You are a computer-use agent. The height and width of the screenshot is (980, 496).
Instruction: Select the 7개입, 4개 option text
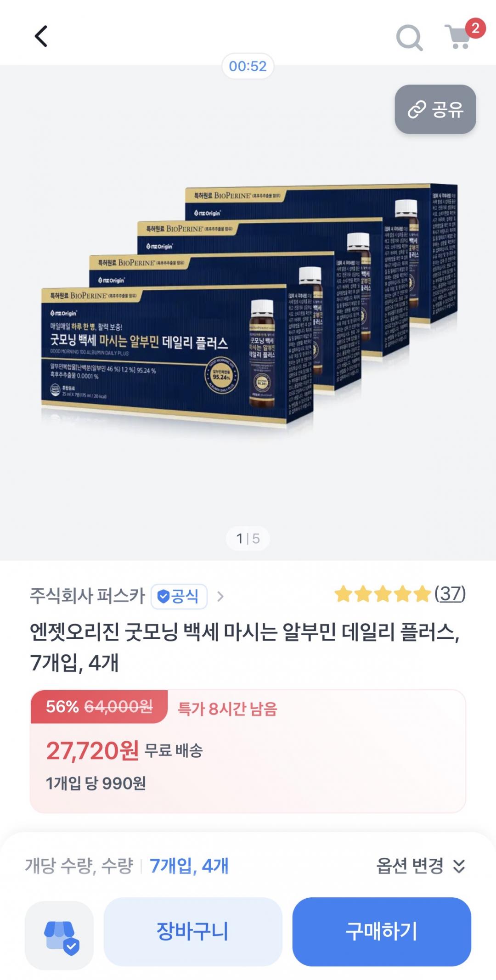coord(189,866)
